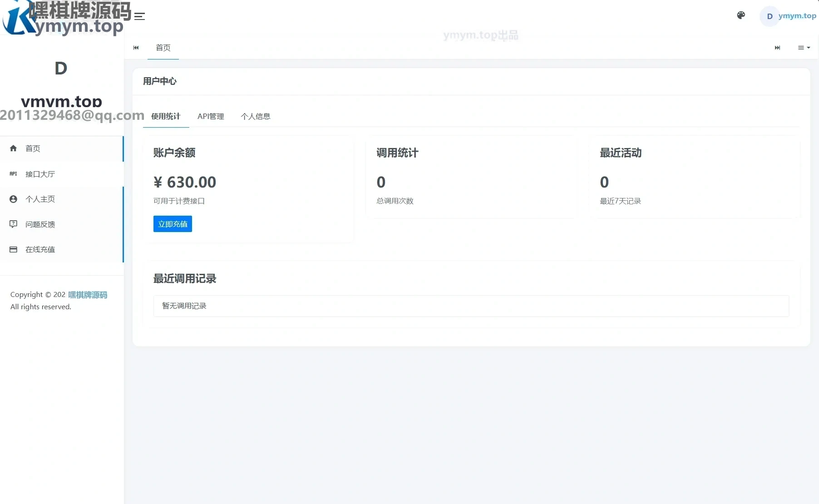Screen dimensions: 819x504
Task: Select the 使用统计 tab
Action: [166, 116]
